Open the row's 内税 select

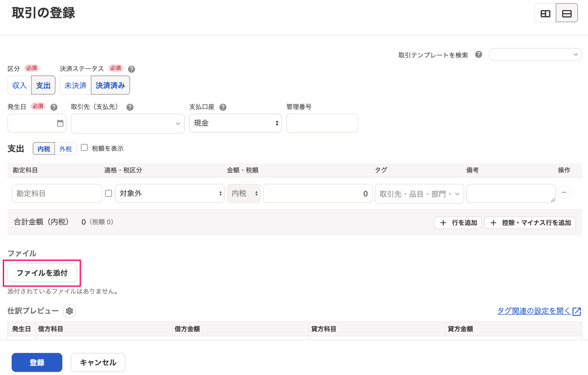click(x=244, y=193)
